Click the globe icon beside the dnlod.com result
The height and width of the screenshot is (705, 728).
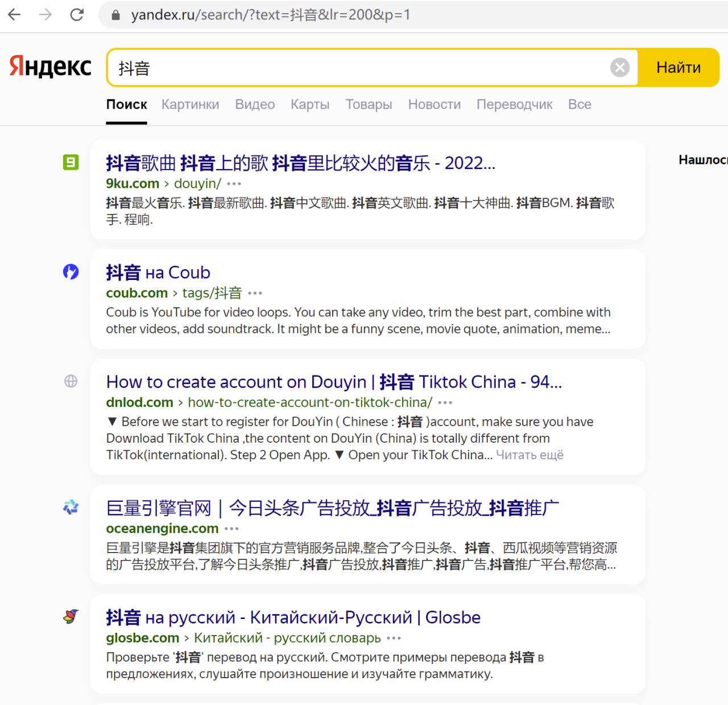[71, 381]
